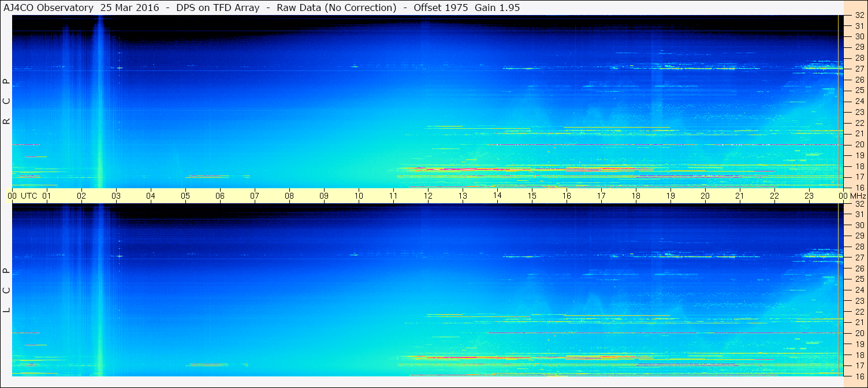The image size is (868, 388).
Task: Click the "L C P" polarization label
Action: 6,290
